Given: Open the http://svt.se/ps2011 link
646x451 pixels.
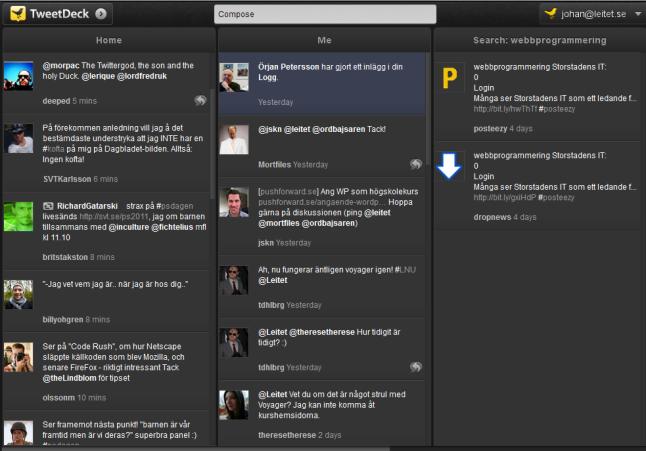Looking at the screenshot, I should [x=113, y=217].
